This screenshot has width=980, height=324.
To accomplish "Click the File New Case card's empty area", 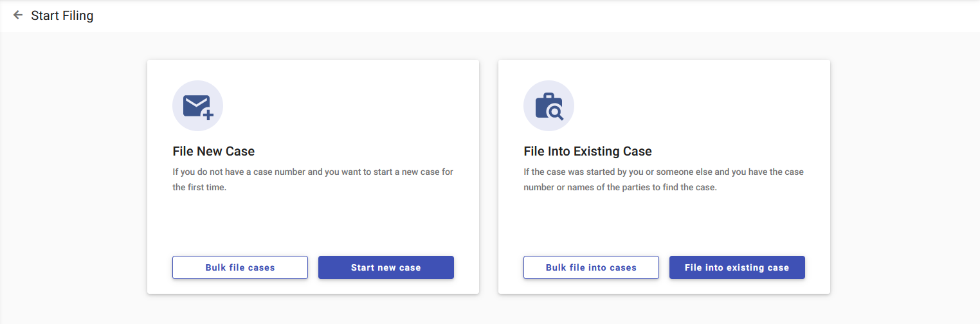I will click(313, 222).
